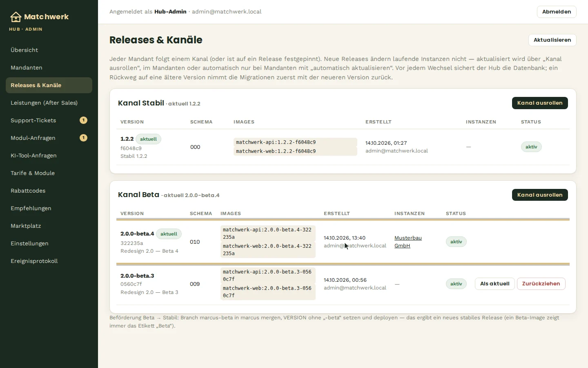Click version 2.0.0-beta.3 text
This screenshot has height=368, width=588.
tap(137, 276)
